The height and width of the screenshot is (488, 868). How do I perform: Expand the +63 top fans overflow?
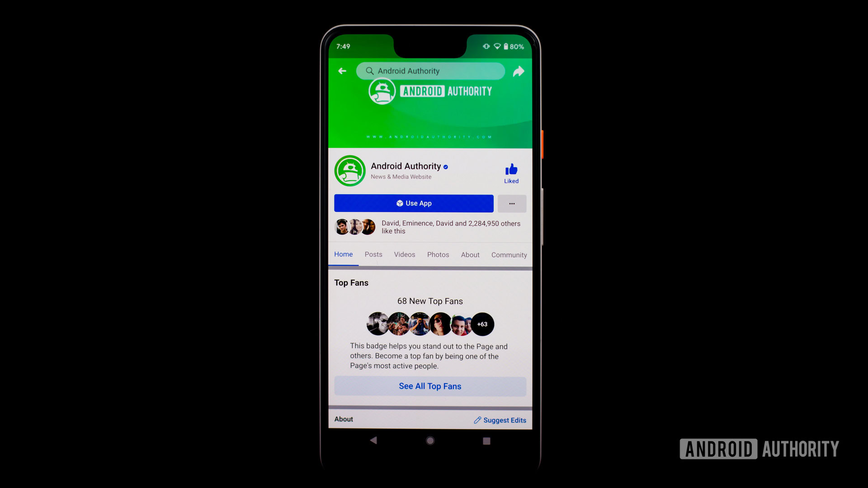482,324
